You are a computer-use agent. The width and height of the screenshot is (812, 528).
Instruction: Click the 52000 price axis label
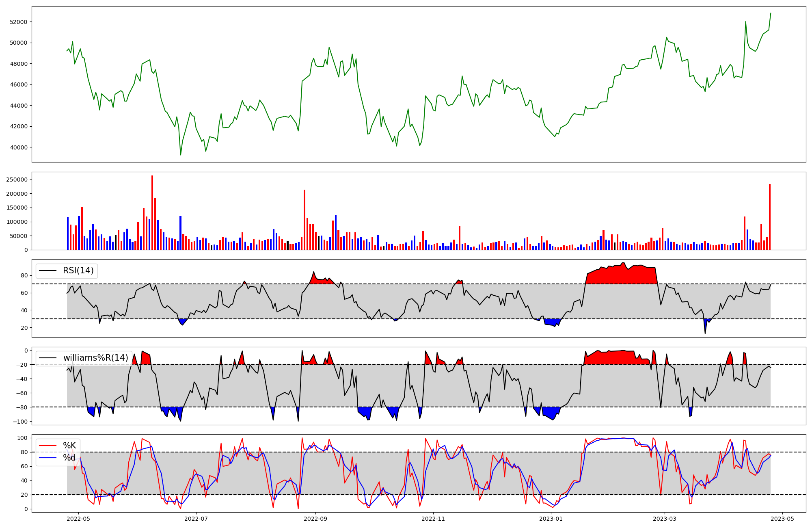tap(19, 22)
